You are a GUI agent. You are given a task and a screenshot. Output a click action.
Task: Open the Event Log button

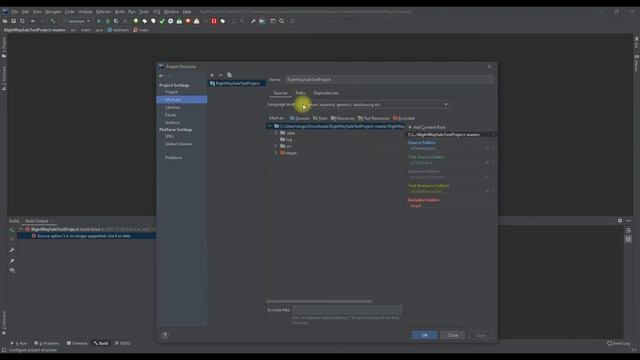pyautogui.click(x=618, y=343)
